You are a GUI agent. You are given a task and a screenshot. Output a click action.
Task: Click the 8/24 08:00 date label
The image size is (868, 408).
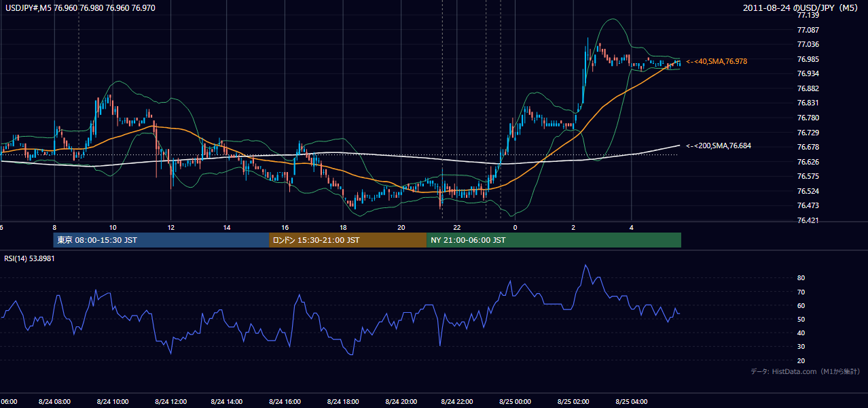(54, 401)
